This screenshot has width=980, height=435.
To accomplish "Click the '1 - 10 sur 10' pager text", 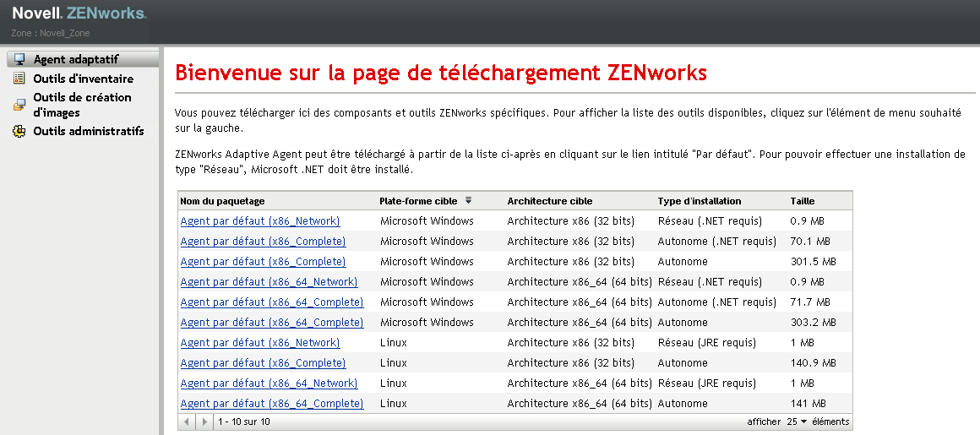I will (244, 421).
